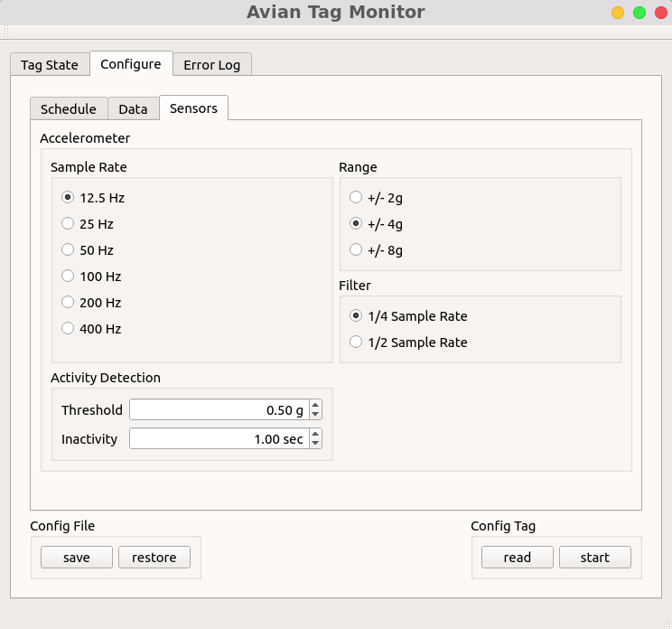The image size is (672, 629).
Task: Decrease the Inactivity time
Action: [315, 444]
